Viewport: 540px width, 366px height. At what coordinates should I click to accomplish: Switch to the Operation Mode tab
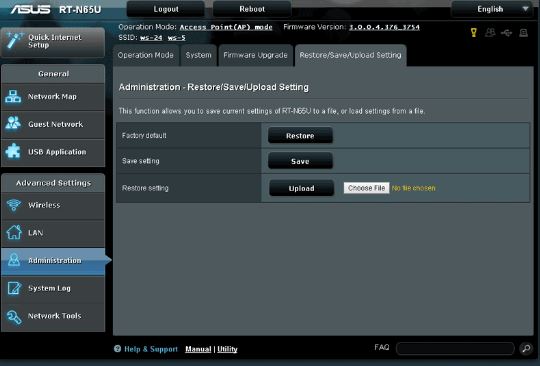(x=146, y=55)
